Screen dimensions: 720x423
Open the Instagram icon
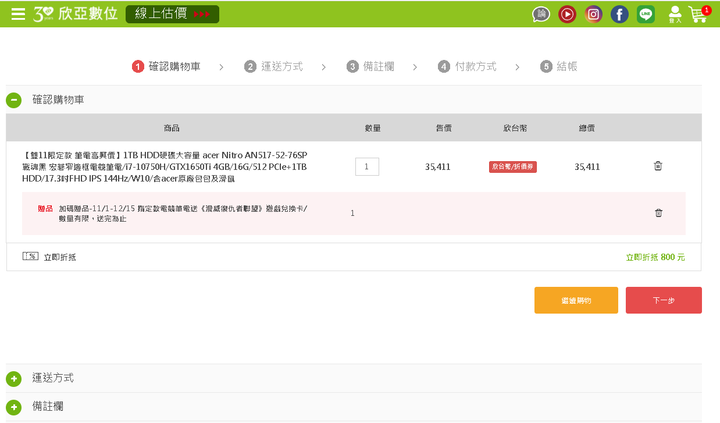[x=593, y=15]
